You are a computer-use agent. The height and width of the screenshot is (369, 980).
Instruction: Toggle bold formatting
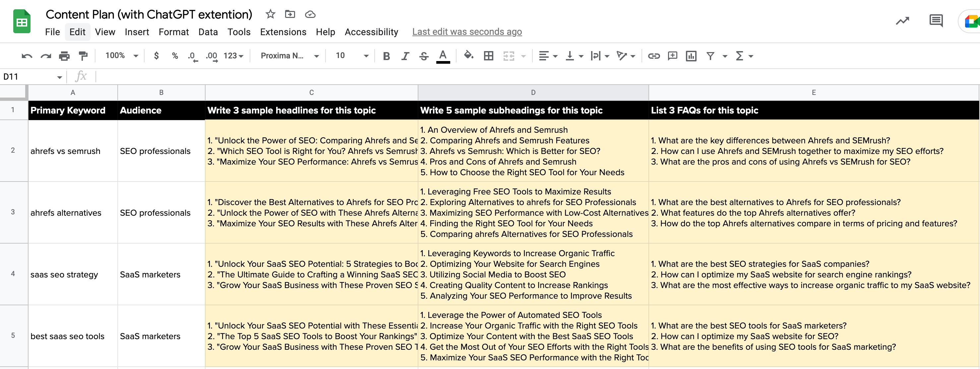(387, 56)
